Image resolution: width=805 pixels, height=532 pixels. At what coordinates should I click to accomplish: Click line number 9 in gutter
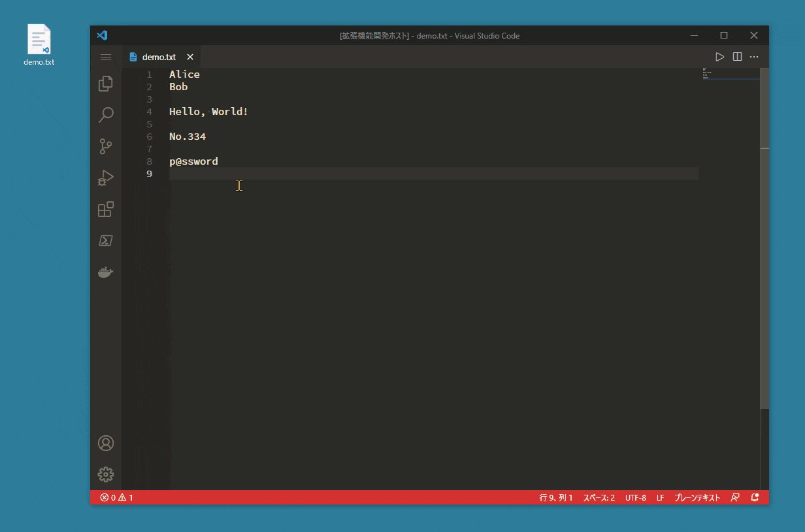point(149,174)
